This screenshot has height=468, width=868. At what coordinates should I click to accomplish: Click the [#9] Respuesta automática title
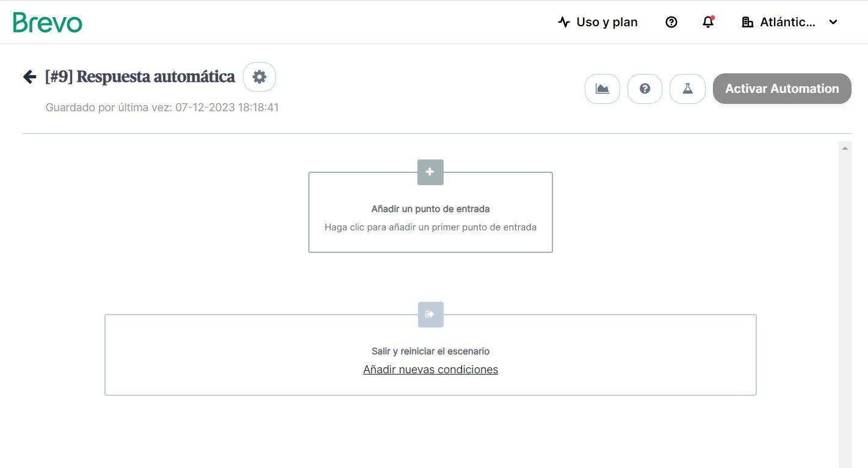pyautogui.click(x=140, y=76)
